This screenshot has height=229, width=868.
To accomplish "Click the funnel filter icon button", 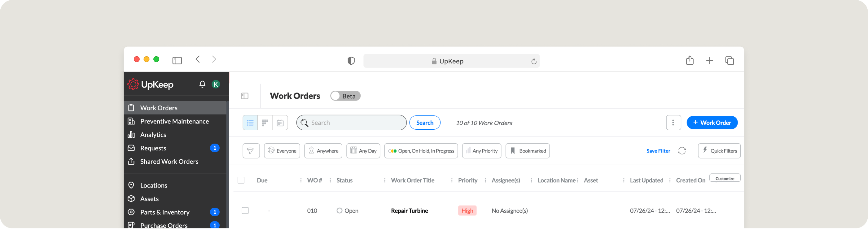I will point(251,151).
